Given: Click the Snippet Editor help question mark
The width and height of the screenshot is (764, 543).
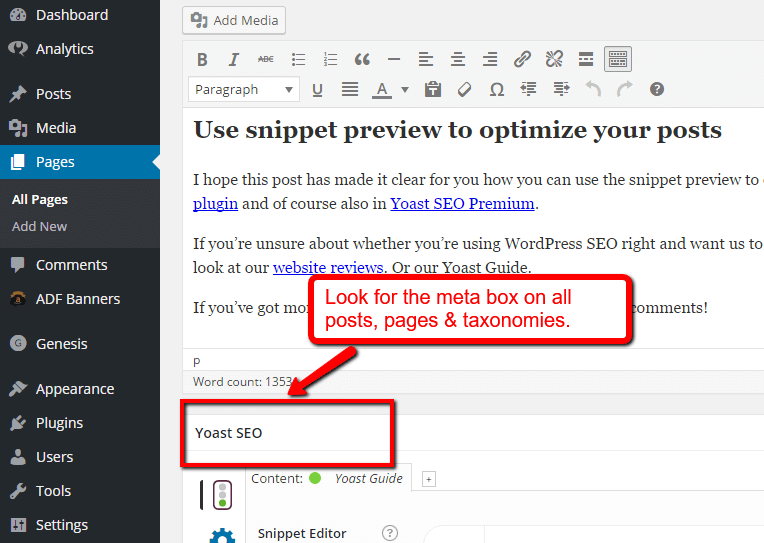Looking at the screenshot, I should [390, 533].
